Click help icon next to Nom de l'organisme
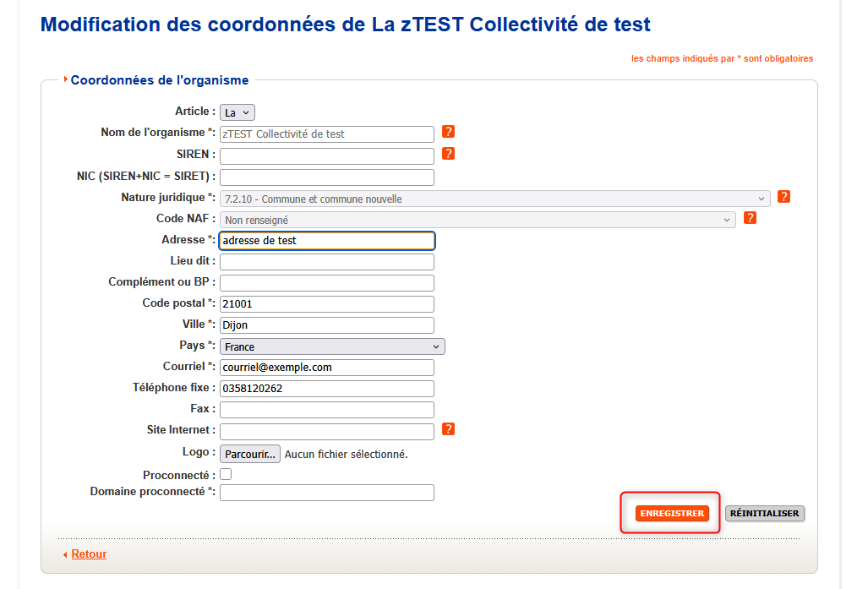 click(449, 132)
